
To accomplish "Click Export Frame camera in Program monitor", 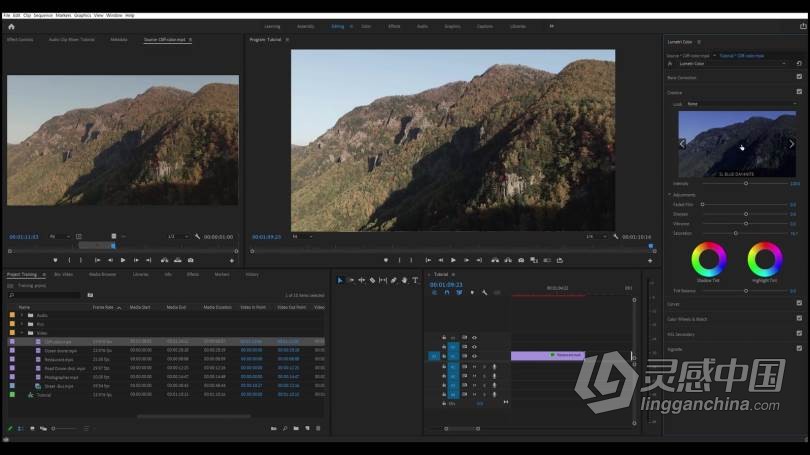I will click(x=521, y=260).
